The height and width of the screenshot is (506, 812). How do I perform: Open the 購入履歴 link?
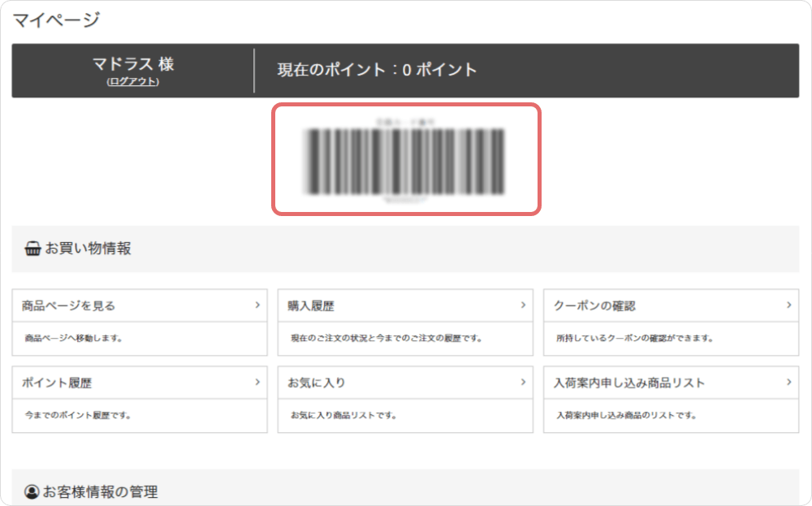coord(311,305)
